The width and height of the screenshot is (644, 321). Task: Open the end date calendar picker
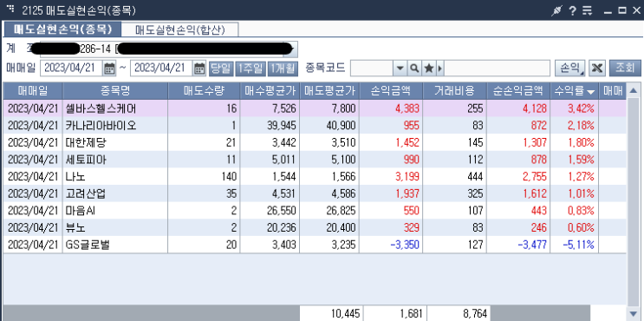coord(199,69)
